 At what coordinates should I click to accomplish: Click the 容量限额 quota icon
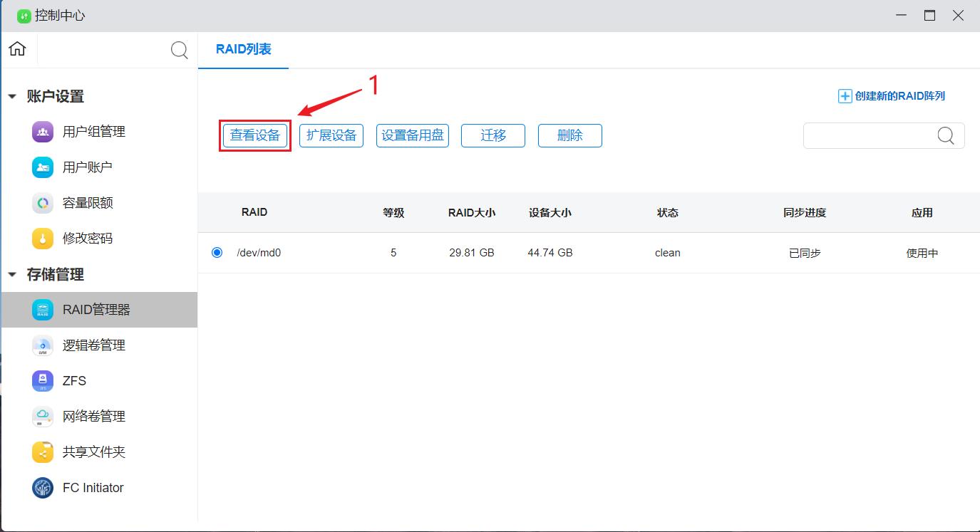[x=43, y=203]
